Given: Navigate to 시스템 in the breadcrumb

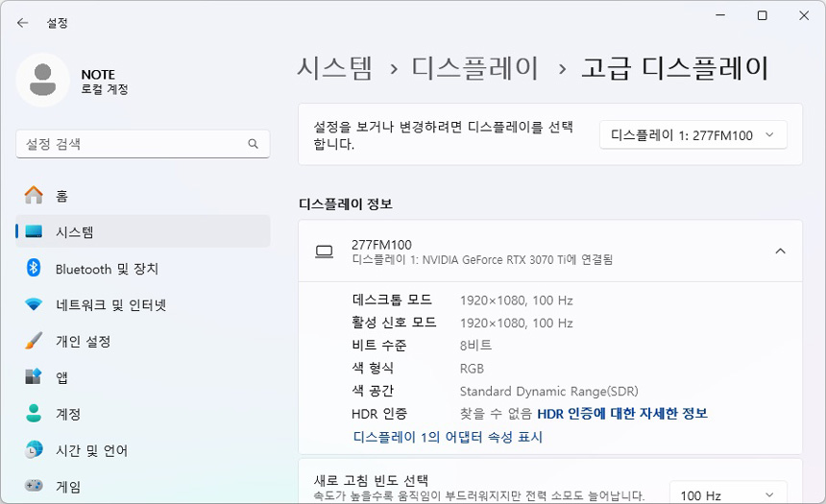Looking at the screenshot, I should [334, 68].
